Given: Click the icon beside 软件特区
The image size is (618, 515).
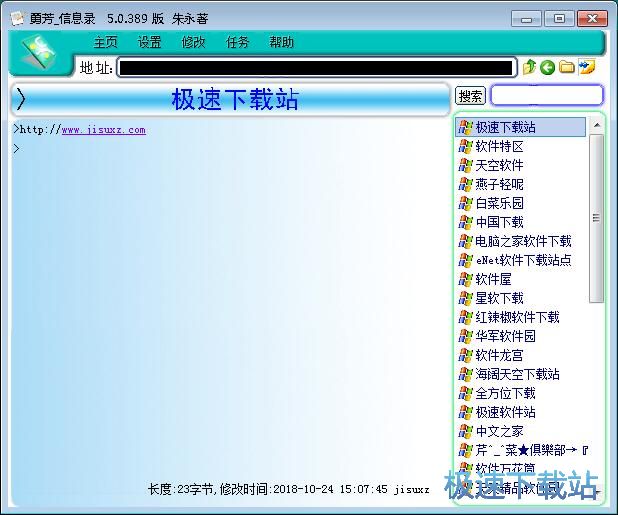Looking at the screenshot, I should 465,146.
